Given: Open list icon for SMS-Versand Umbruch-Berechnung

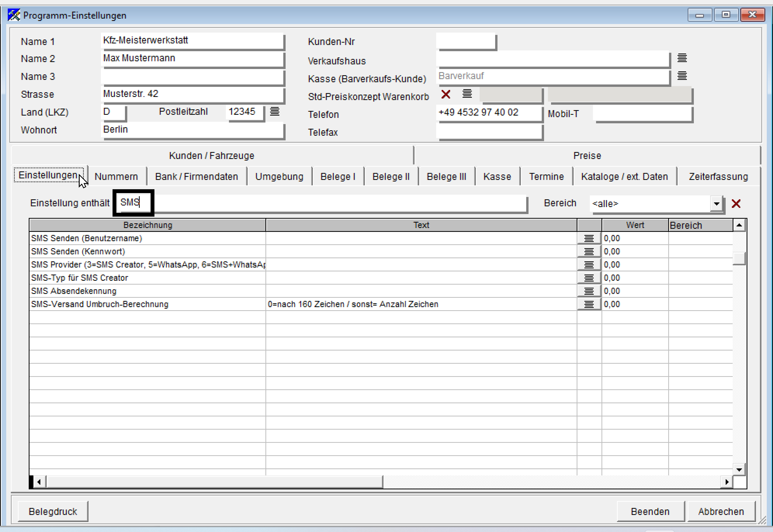Looking at the screenshot, I should [589, 304].
